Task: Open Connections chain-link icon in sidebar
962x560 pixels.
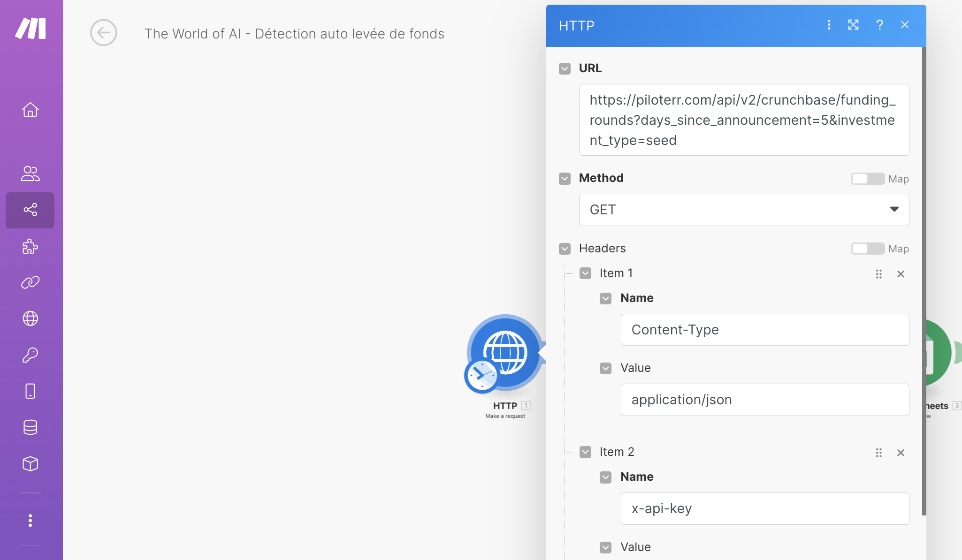Action: [x=30, y=282]
